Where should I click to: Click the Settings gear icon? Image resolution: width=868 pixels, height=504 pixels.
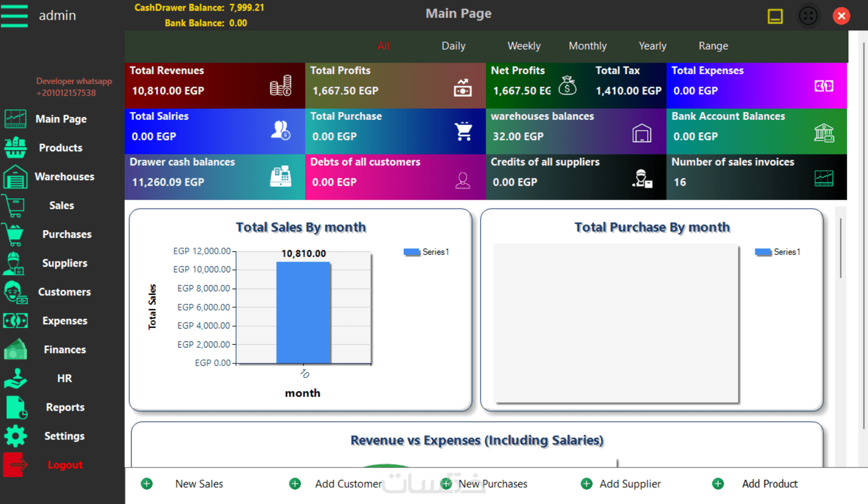click(x=15, y=436)
